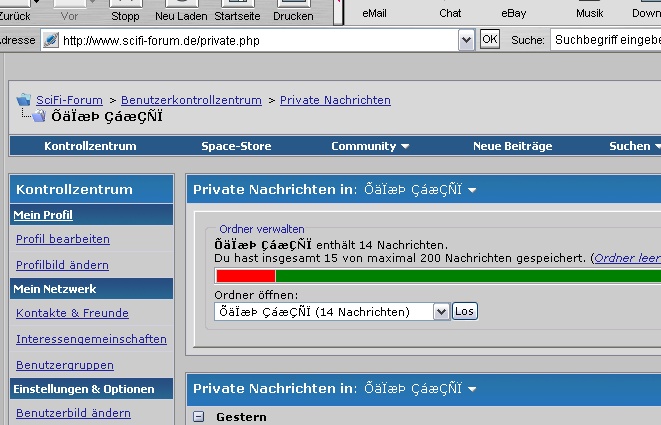Open the Startseite home toolbar button
Image resolution: width=661 pixels, height=425 pixels.
pos(236,11)
